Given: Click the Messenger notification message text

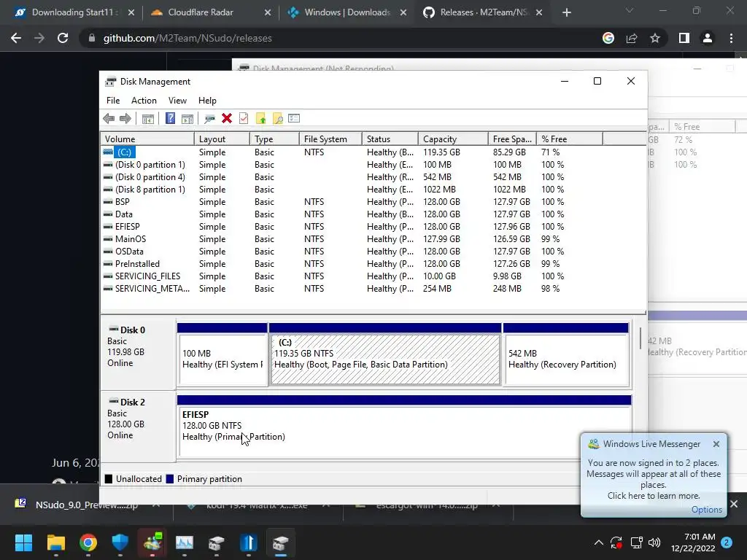Looking at the screenshot, I should [x=653, y=479].
